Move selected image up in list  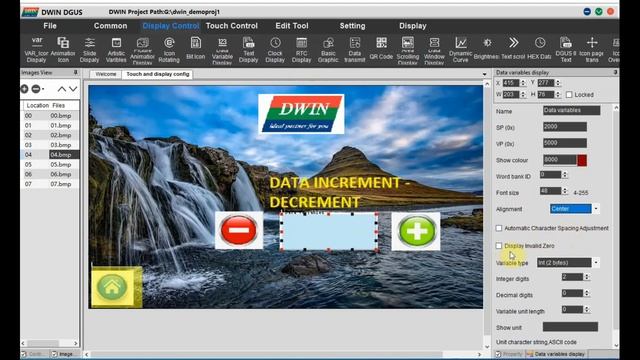[x=61, y=89]
